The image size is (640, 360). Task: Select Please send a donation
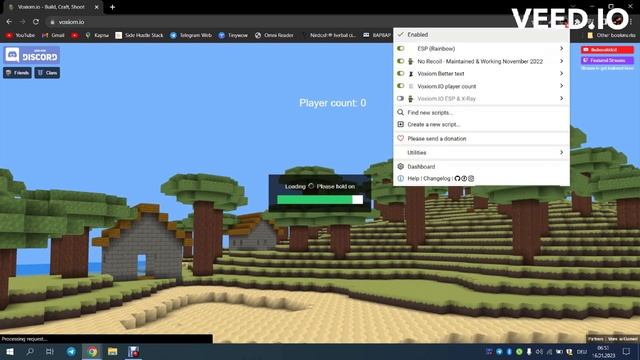481,139
